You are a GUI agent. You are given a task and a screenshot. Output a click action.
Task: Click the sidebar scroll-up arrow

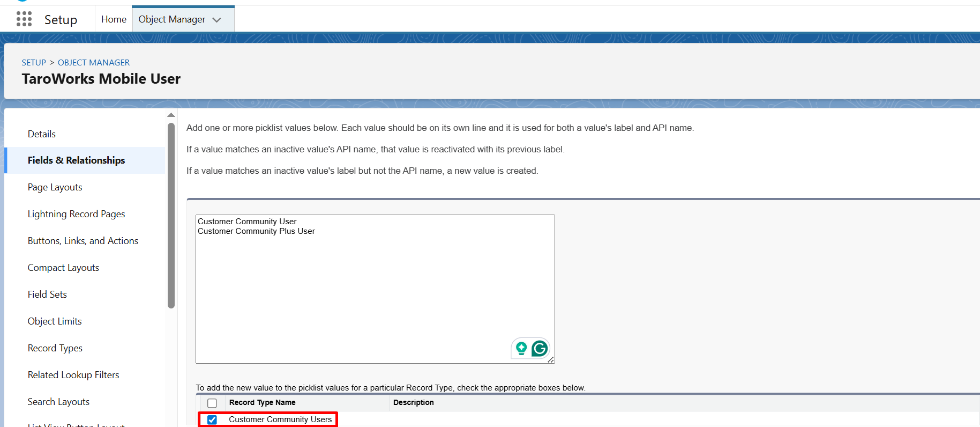coord(171,115)
